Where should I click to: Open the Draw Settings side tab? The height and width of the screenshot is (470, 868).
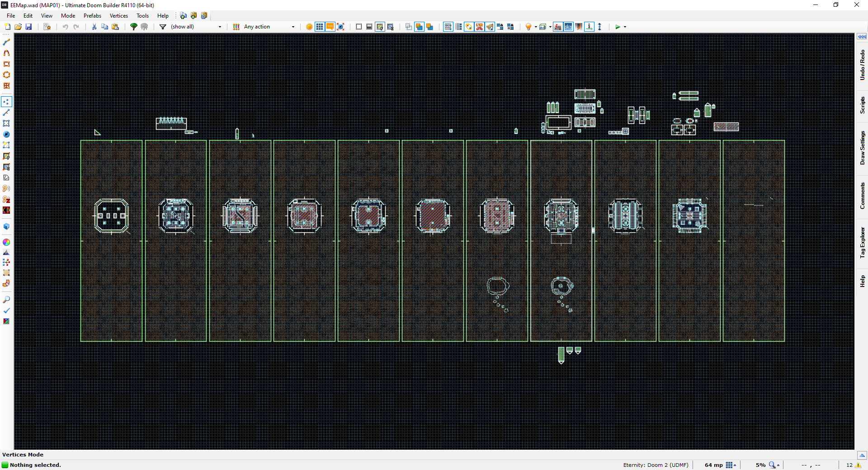coord(862,148)
